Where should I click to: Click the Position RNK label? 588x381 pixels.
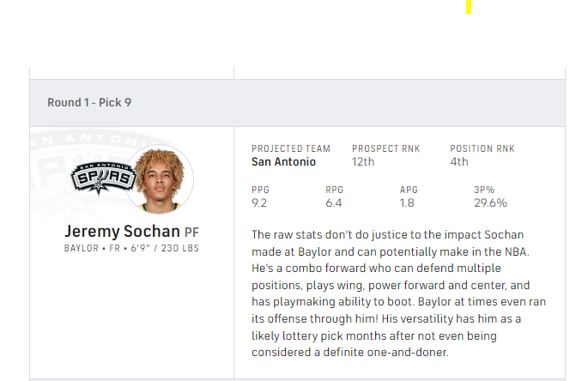click(x=482, y=148)
